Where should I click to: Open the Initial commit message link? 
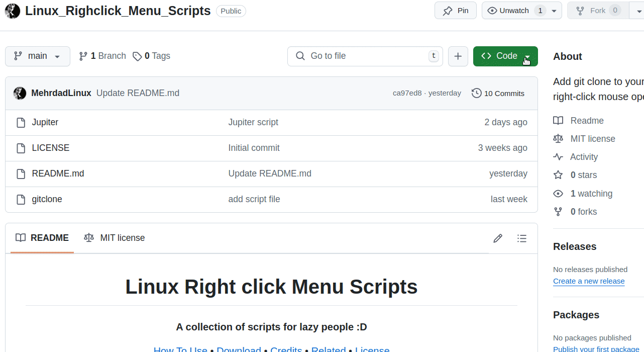point(254,148)
